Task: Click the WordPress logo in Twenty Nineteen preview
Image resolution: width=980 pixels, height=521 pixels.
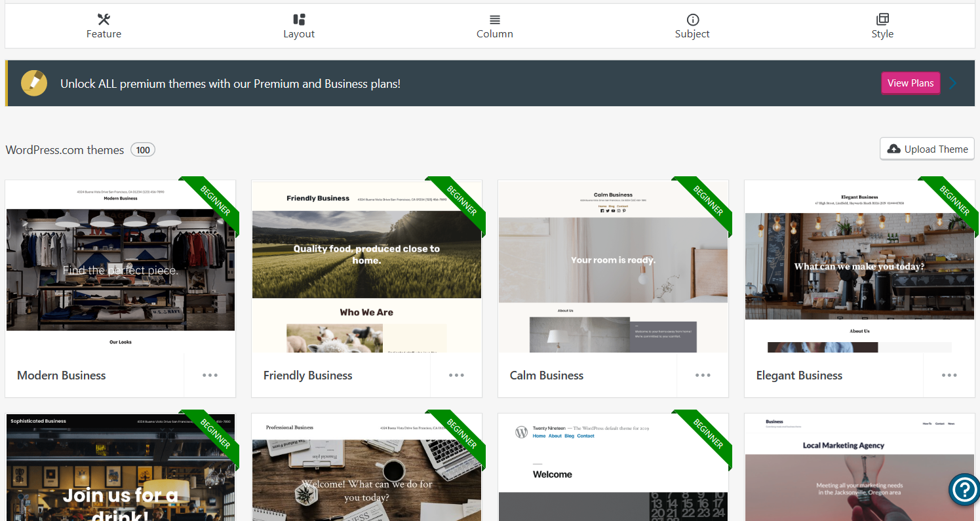Action: (522, 432)
